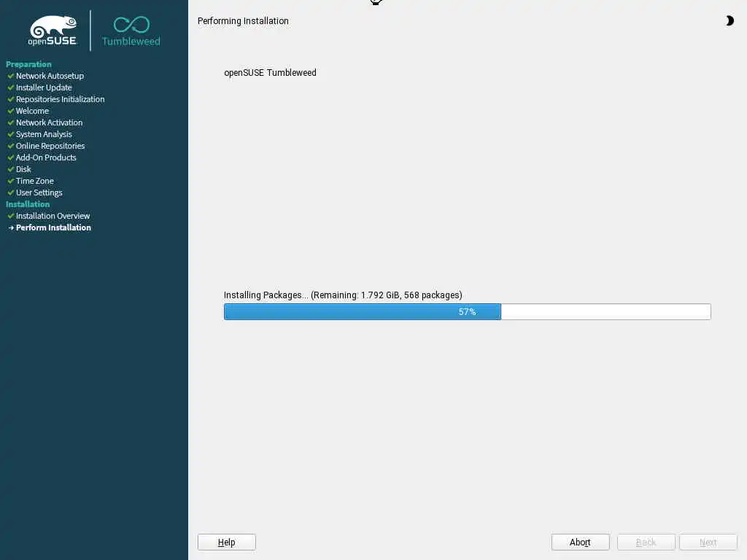Viewport: 747px width, 560px height.
Task: Select Welcome step in sidebar
Action: pos(32,111)
